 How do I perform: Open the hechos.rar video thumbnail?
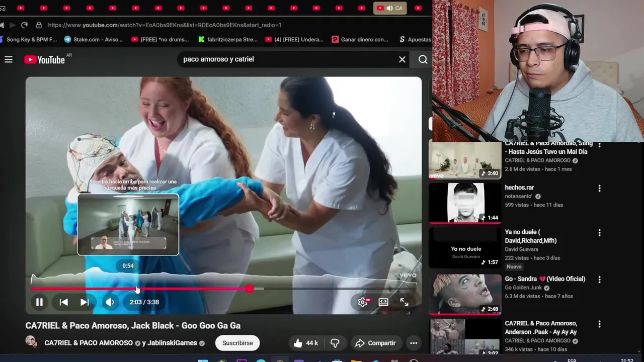pos(465,203)
